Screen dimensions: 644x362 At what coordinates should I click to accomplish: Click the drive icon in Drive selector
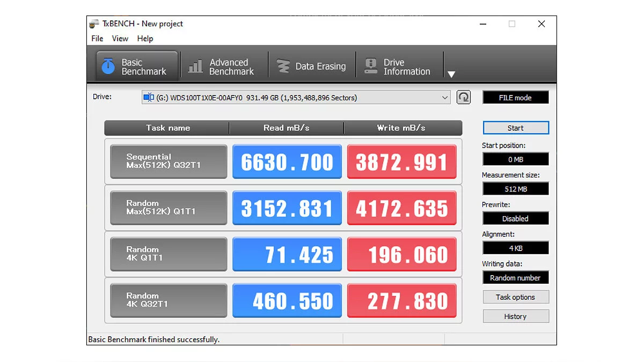point(149,98)
